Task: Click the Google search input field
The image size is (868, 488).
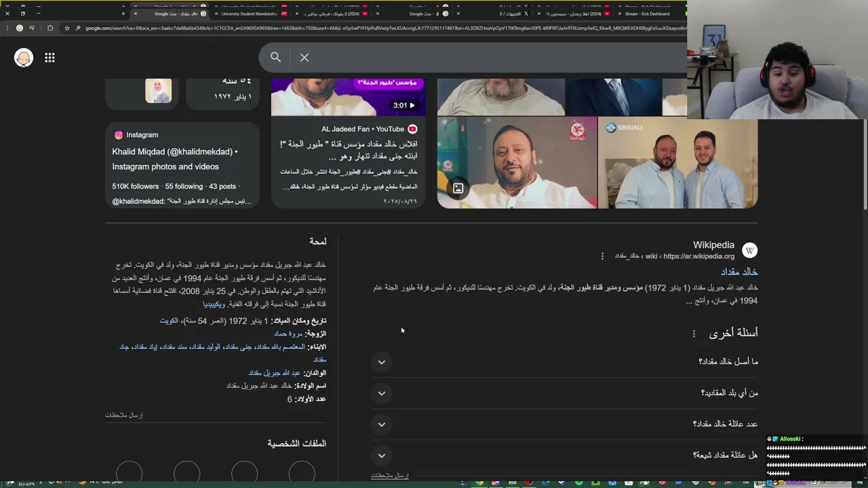Action: [498, 58]
